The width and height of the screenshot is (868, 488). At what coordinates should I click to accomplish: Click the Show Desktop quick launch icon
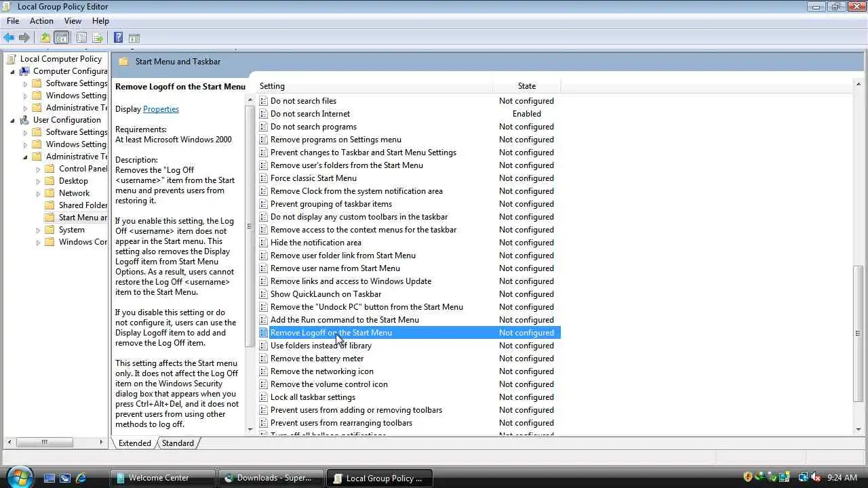coord(50,478)
